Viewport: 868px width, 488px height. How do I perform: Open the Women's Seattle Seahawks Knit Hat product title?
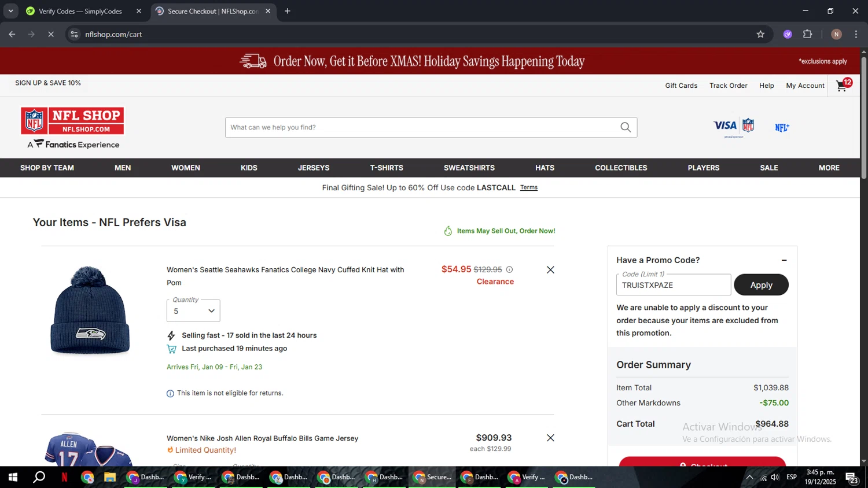click(285, 276)
